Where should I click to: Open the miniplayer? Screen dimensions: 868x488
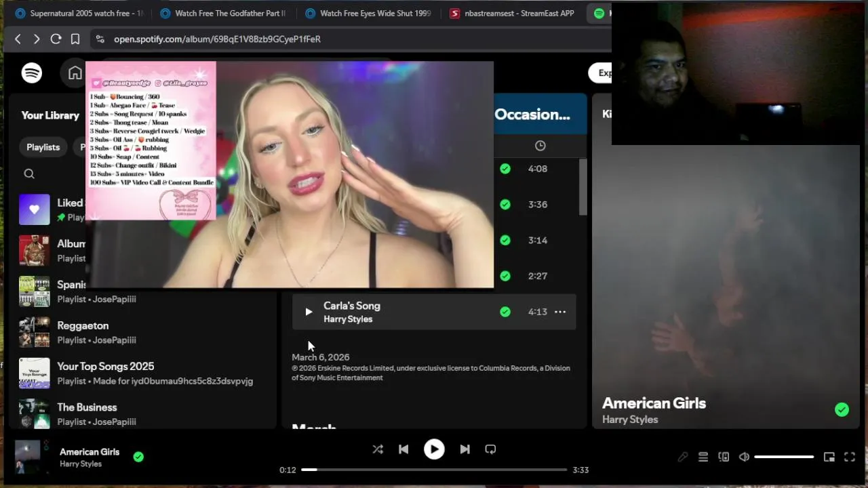tap(829, 457)
